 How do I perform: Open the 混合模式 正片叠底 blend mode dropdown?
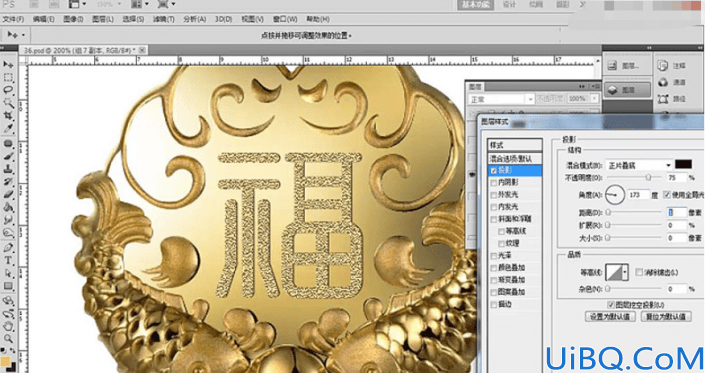point(639,165)
